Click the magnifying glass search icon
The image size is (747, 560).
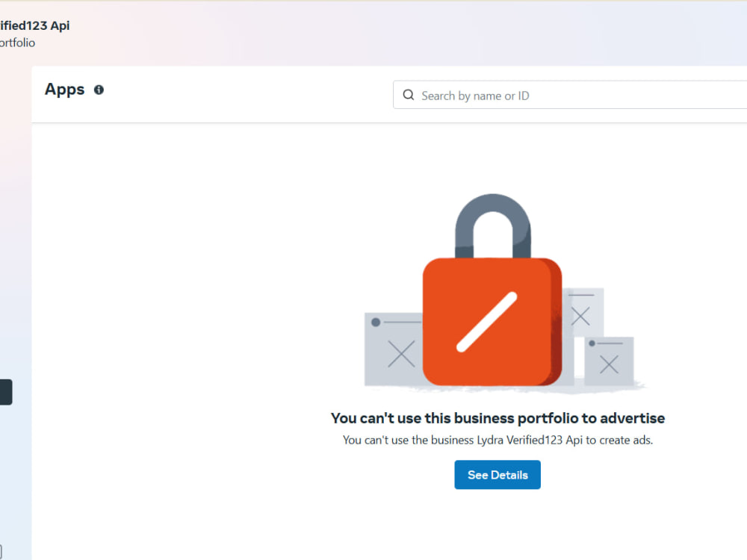click(409, 95)
